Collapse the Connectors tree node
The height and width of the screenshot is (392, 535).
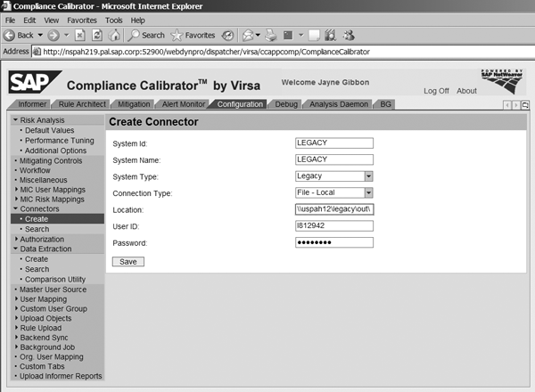(15, 208)
